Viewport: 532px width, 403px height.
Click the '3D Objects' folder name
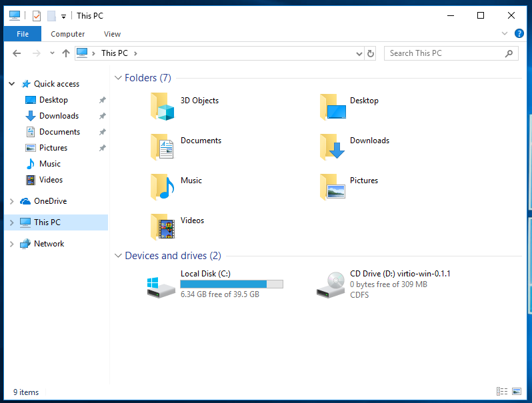click(x=199, y=101)
